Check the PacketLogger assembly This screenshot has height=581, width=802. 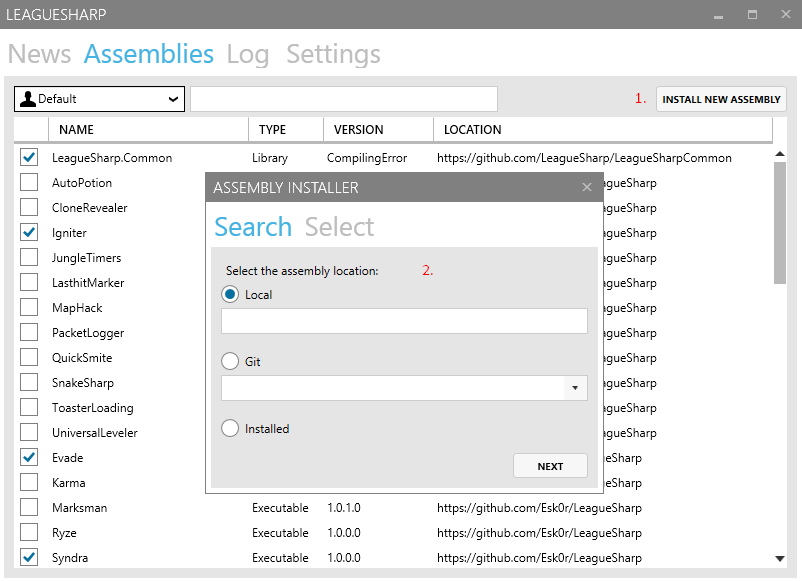(x=29, y=332)
